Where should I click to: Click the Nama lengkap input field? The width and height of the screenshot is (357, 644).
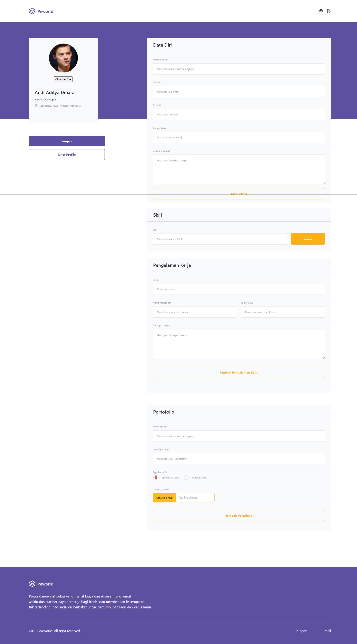coord(239,69)
